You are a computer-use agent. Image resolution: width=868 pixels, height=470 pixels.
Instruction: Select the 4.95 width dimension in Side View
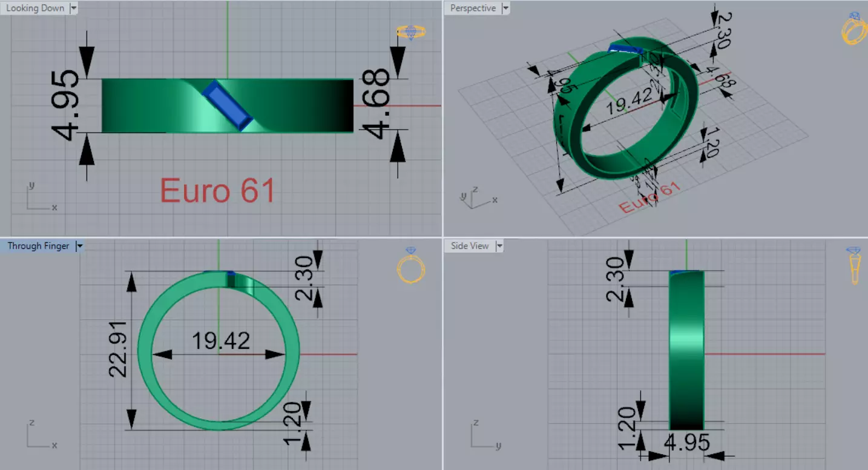pos(687,443)
